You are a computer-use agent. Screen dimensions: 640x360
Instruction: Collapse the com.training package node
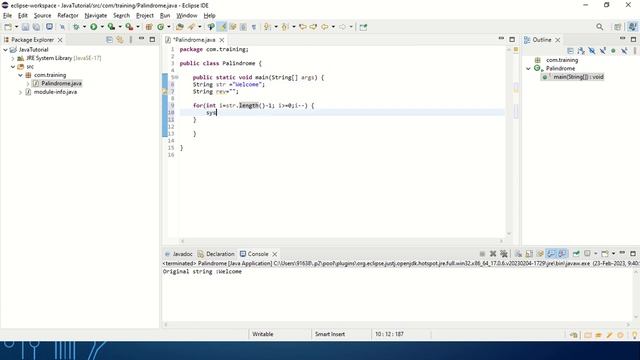point(20,75)
